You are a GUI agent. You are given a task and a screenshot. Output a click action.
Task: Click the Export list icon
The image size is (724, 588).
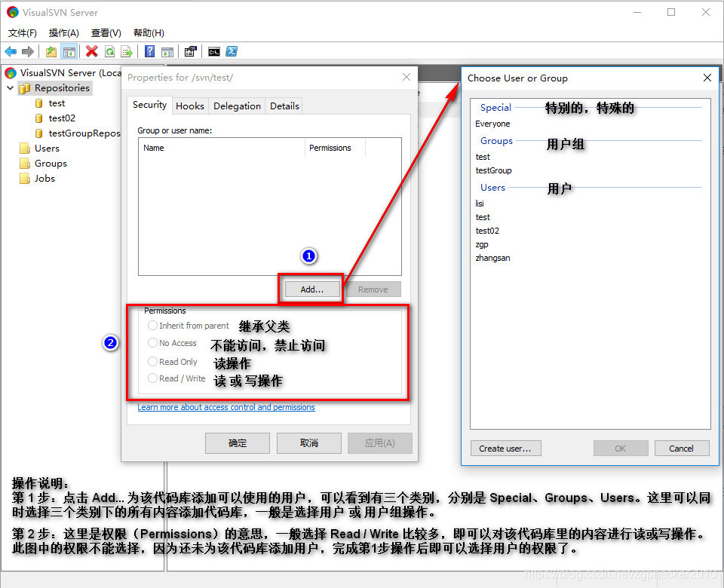click(127, 52)
